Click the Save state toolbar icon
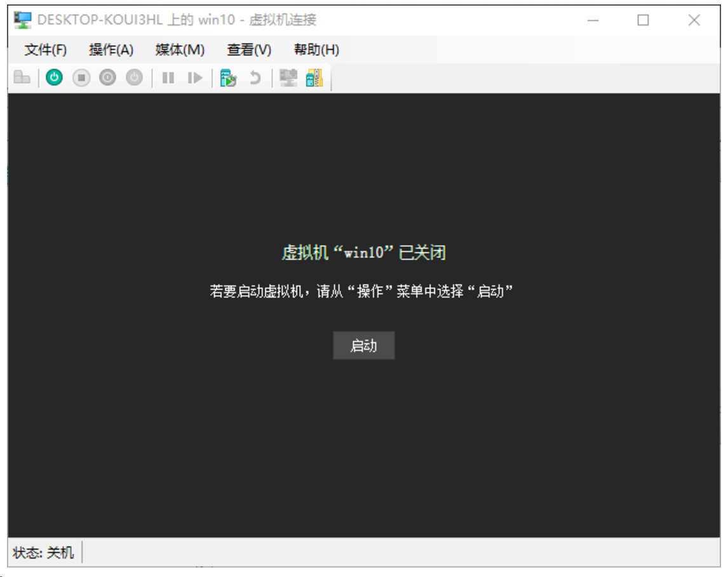728x577 pixels. [x=135, y=77]
